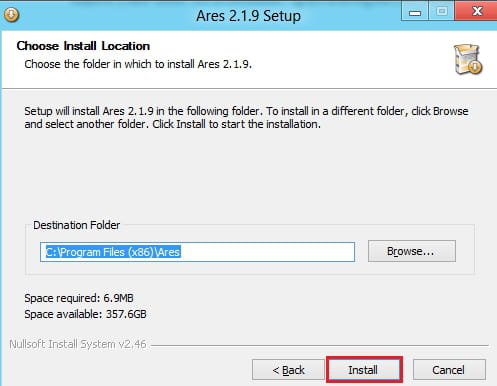Screen dimensions: 497x386
Task: Cancel the Ares setup
Action: 449,370
